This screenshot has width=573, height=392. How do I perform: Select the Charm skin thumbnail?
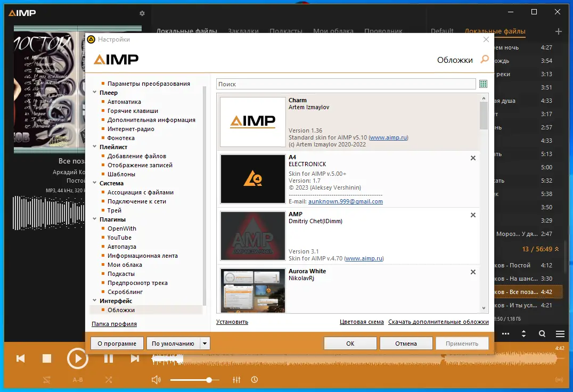(x=252, y=121)
